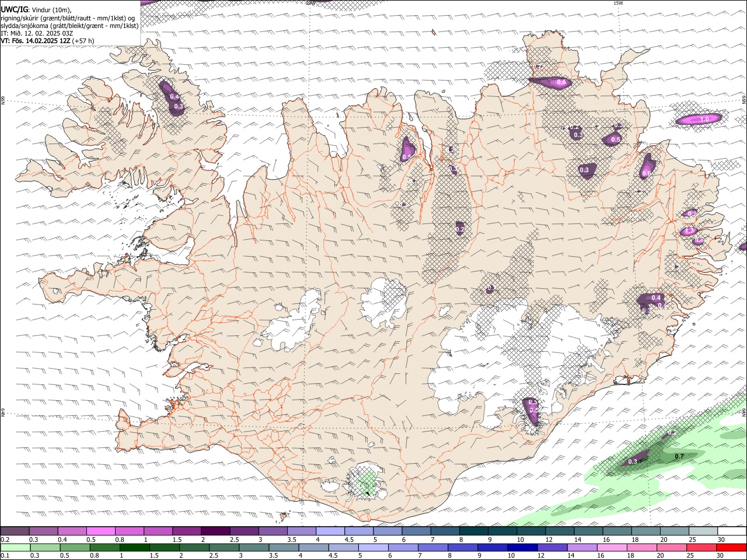Click the darkest green 1 swatch in lower legend row

point(134,548)
